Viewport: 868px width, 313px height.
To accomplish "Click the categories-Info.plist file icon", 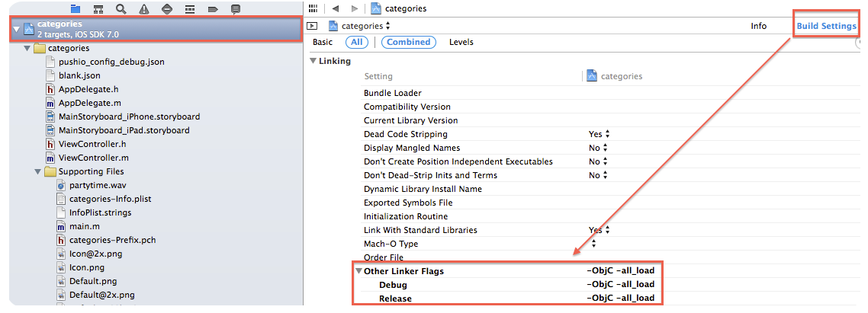I will point(60,199).
